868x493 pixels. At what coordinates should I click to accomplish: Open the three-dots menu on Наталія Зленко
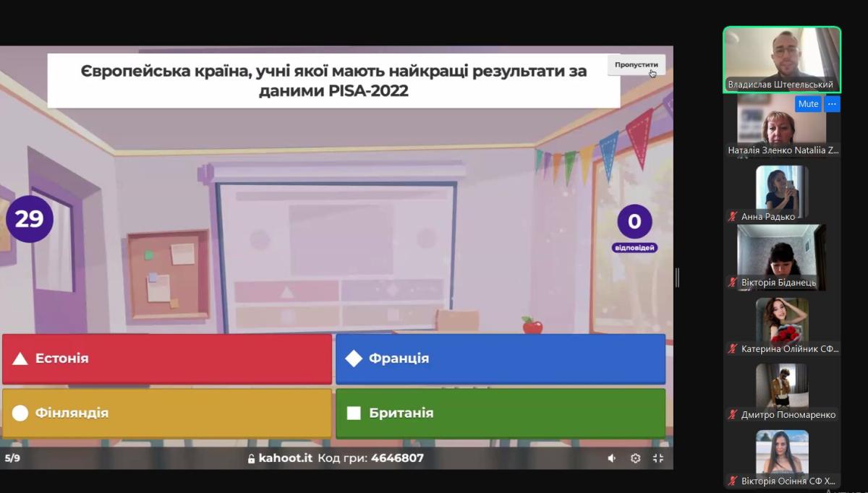coord(833,104)
